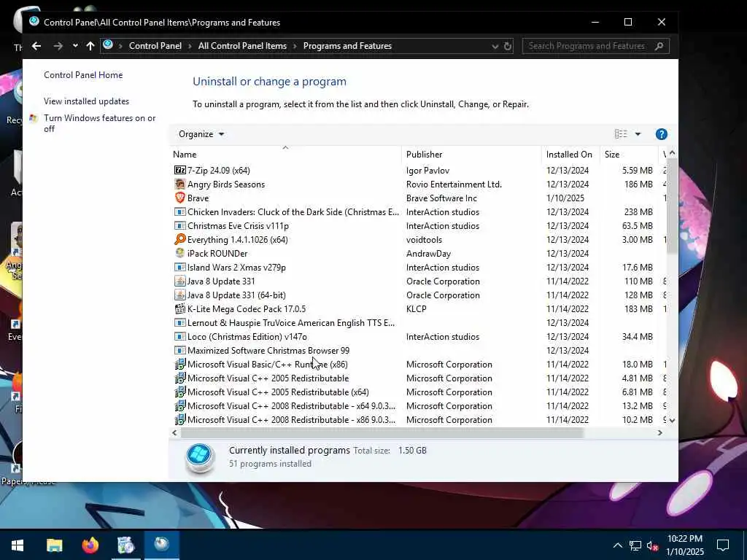747x560 pixels.
Task: Click the 7-Zip 24.09 program icon
Action: [179, 170]
